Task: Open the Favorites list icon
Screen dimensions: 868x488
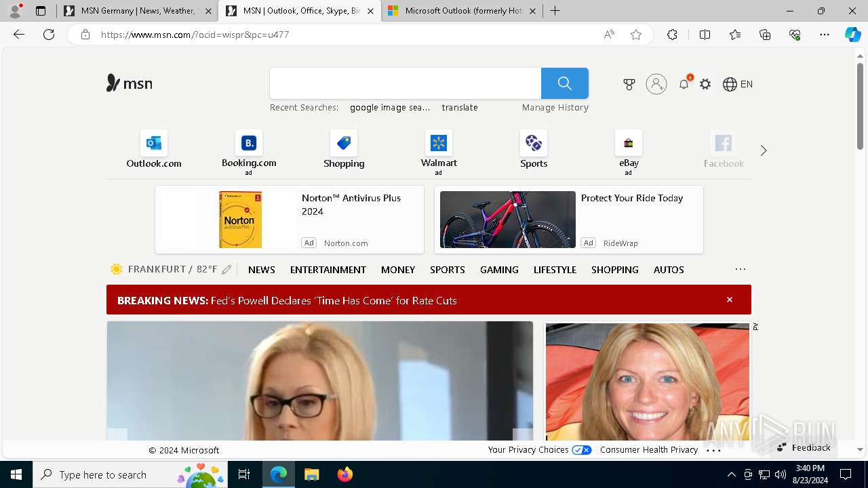Action: point(735,35)
